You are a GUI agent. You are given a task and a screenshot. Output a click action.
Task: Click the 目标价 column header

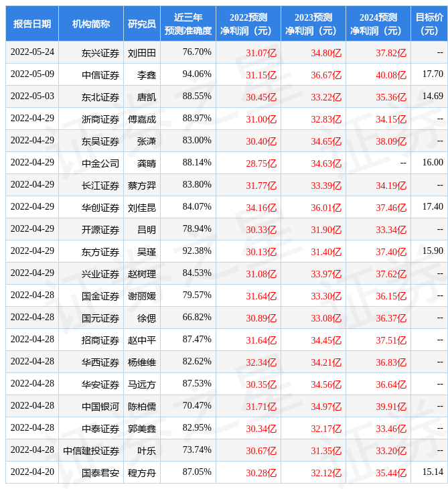click(429, 23)
